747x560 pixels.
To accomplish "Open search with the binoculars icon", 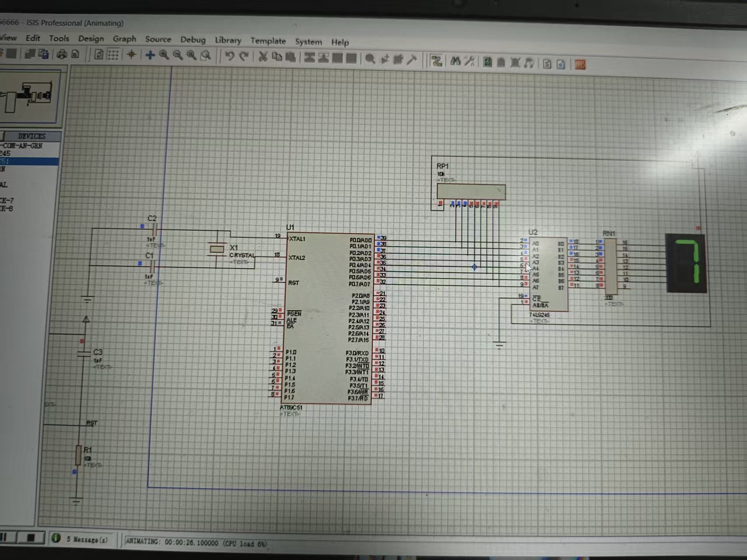I will pos(455,61).
